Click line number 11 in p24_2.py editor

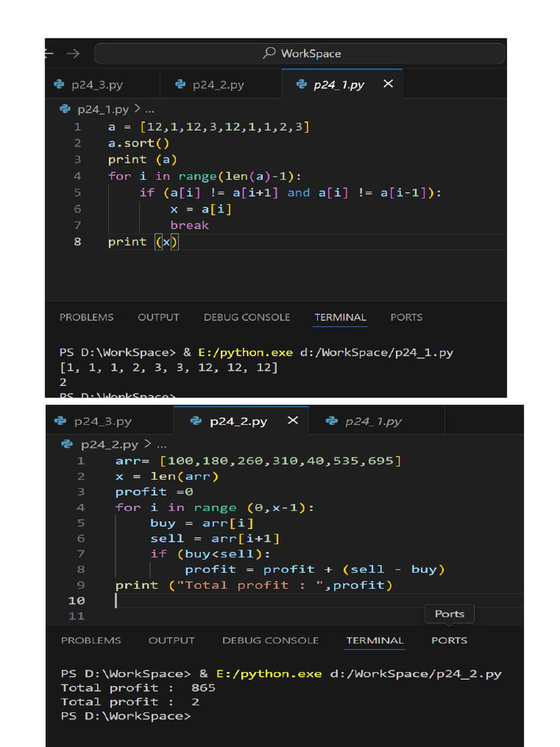(76, 616)
